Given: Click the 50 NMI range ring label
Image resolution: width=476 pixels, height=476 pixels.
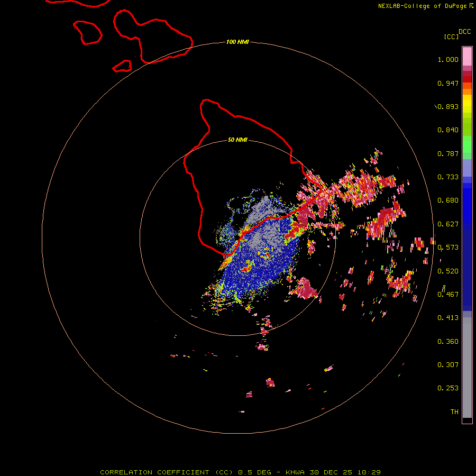Looking at the screenshot, I should coord(237,140).
